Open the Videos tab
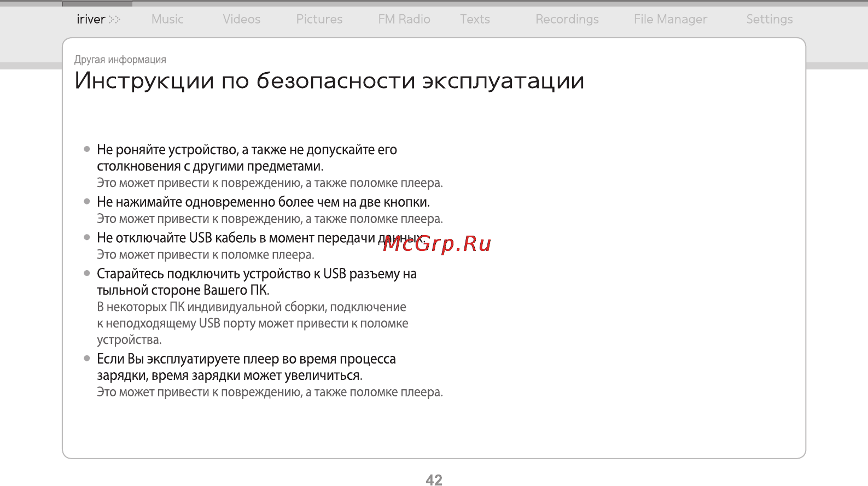 click(x=241, y=19)
